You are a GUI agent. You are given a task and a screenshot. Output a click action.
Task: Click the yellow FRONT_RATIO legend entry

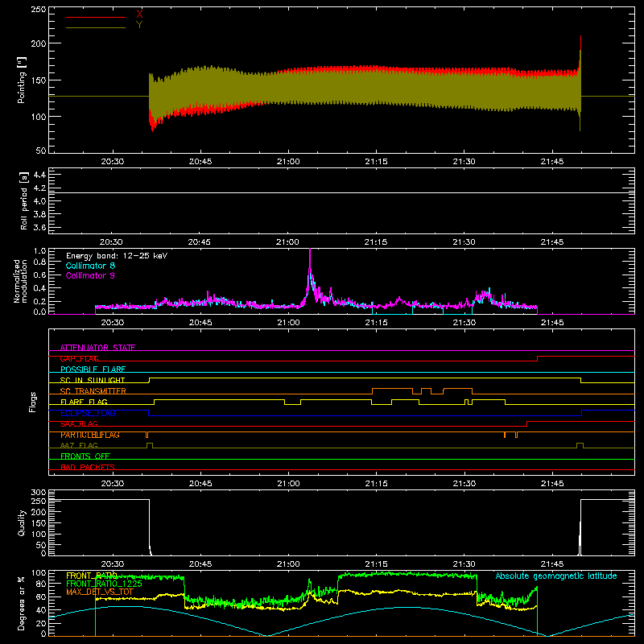(x=92, y=576)
